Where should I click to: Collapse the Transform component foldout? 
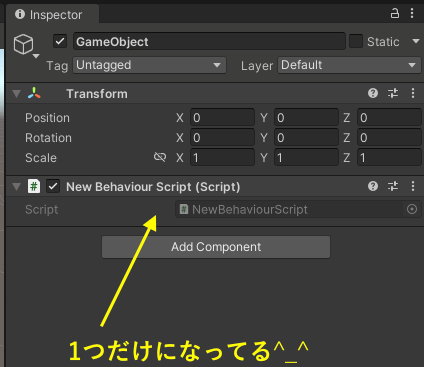pyautogui.click(x=16, y=94)
